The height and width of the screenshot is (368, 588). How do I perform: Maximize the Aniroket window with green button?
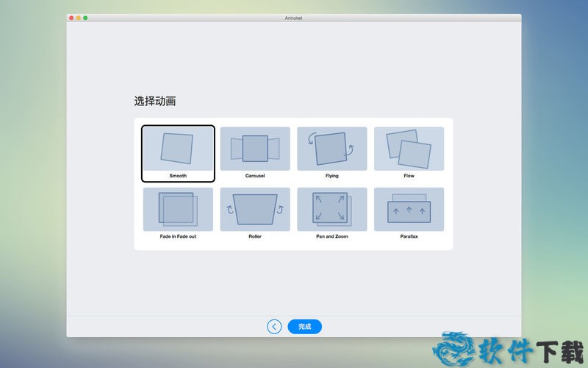click(x=85, y=18)
